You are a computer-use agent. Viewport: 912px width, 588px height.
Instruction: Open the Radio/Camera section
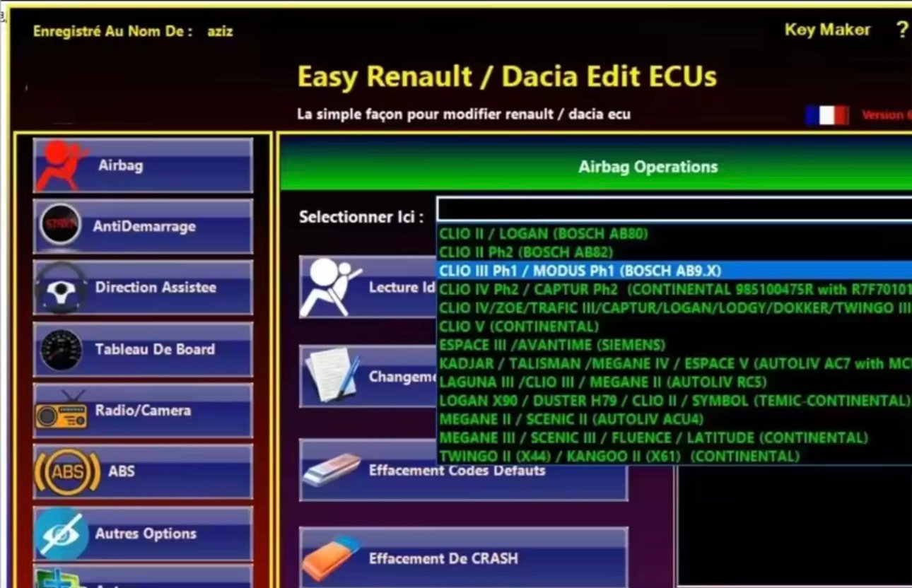143,411
